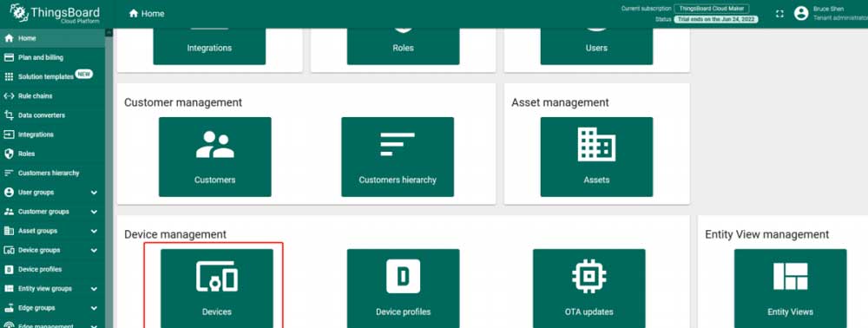
Task: Click the NEW badge on Solution templates
Action: 84,74
